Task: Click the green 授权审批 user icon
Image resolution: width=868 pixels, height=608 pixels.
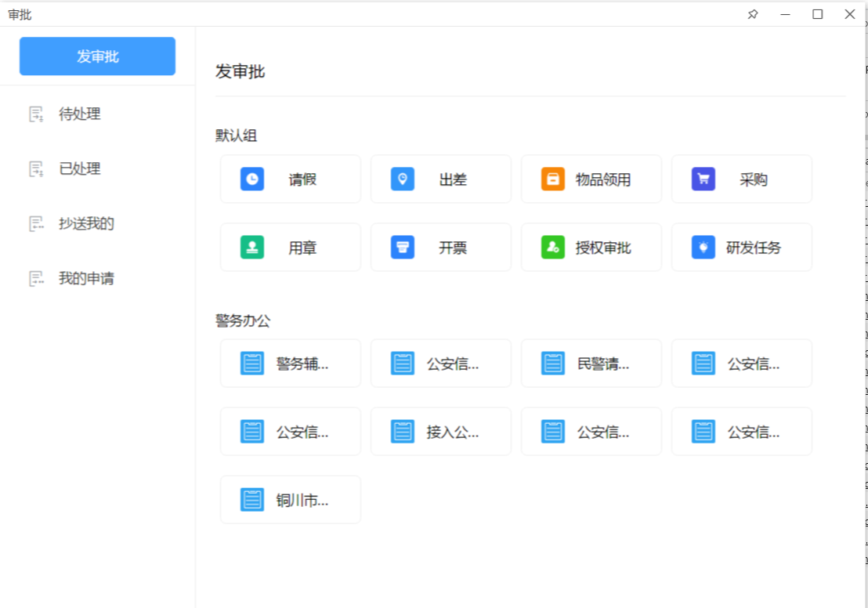Action: tap(552, 248)
